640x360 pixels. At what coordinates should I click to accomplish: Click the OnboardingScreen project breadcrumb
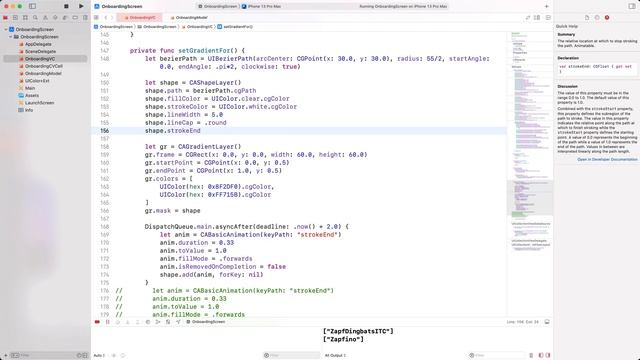113,27
